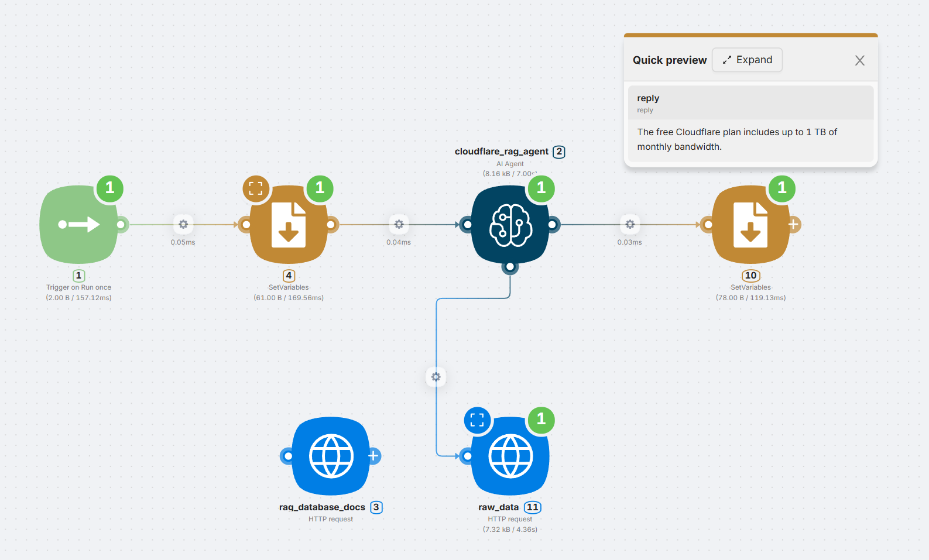
Task: Click the gear on the 0.03ms connection
Action: pos(630,224)
